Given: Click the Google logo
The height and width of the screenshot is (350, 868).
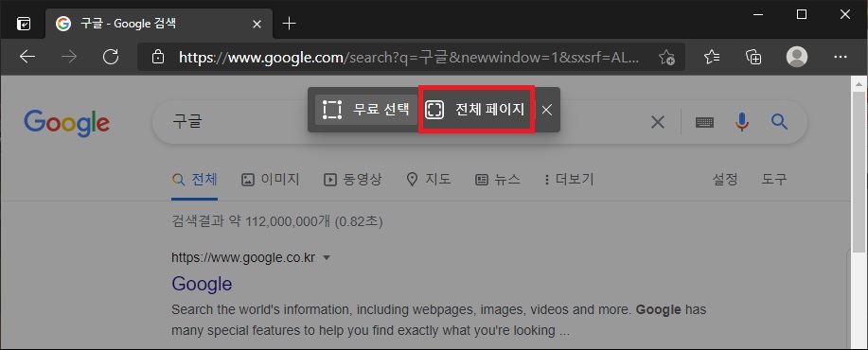Looking at the screenshot, I should [66, 123].
